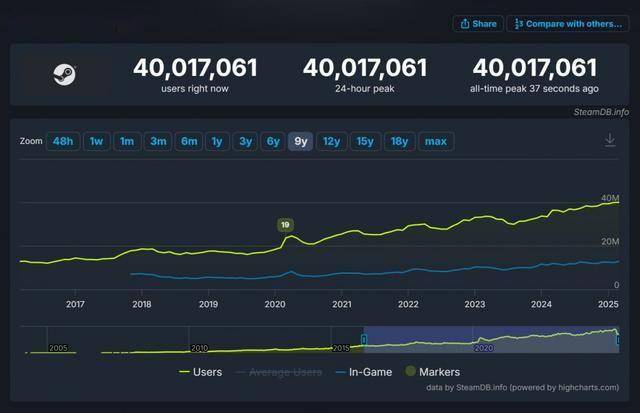Click the SteamDB.info watermark text

(601, 112)
